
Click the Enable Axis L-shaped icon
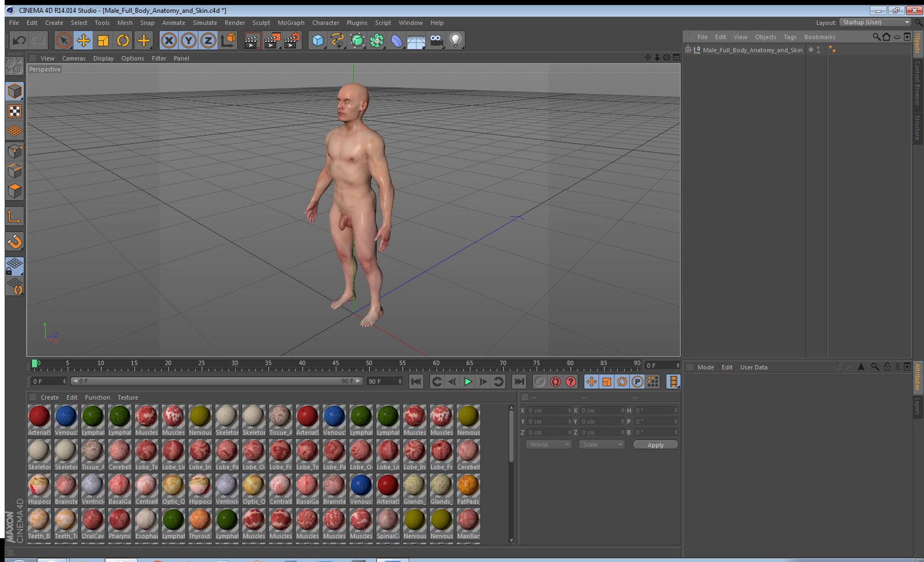tap(15, 216)
